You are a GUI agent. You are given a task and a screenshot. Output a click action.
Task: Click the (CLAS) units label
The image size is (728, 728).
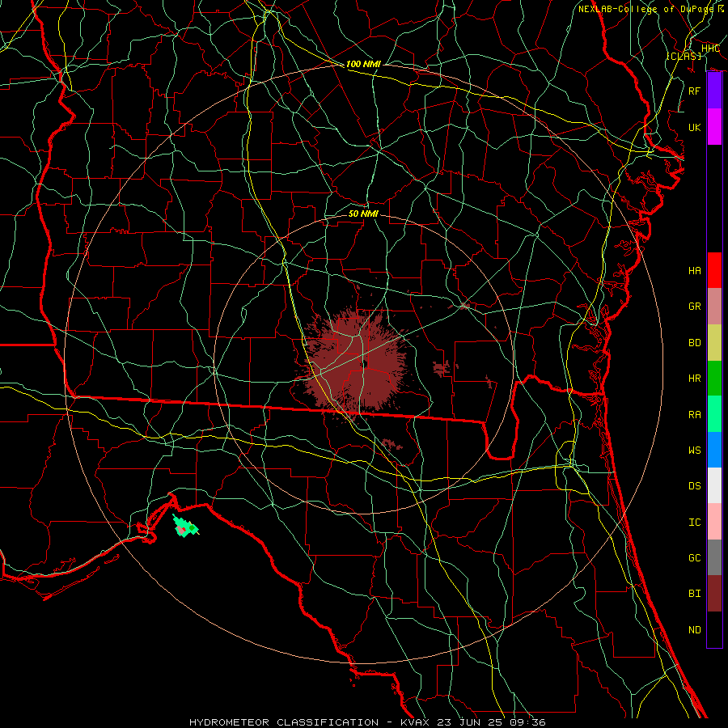click(x=684, y=56)
